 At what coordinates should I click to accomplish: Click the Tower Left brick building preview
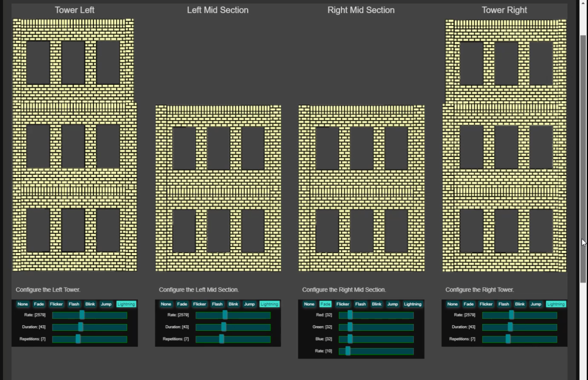coord(74,145)
